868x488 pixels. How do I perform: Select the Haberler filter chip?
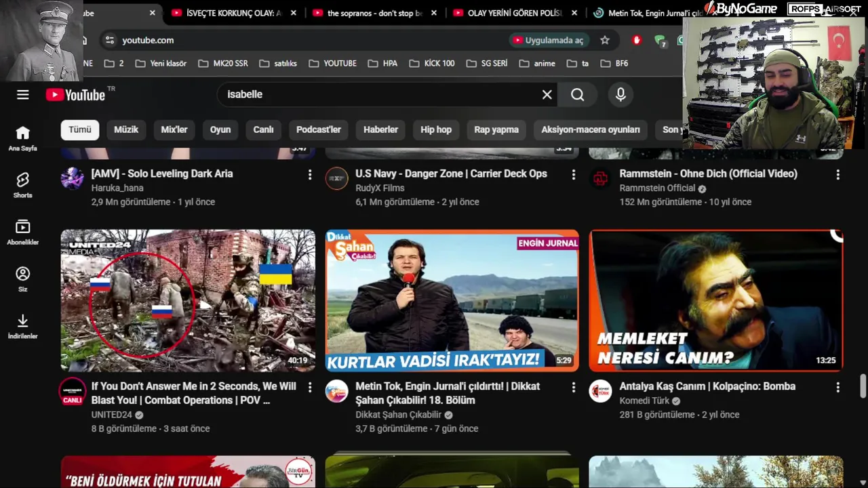pos(380,129)
